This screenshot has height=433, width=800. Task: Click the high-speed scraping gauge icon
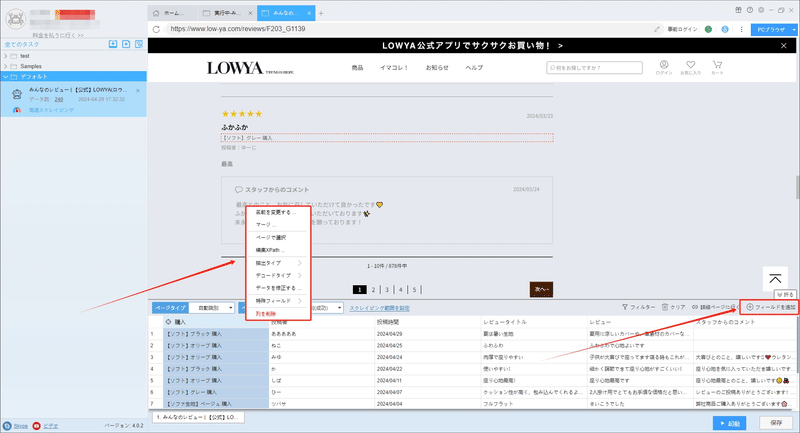click(17, 110)
